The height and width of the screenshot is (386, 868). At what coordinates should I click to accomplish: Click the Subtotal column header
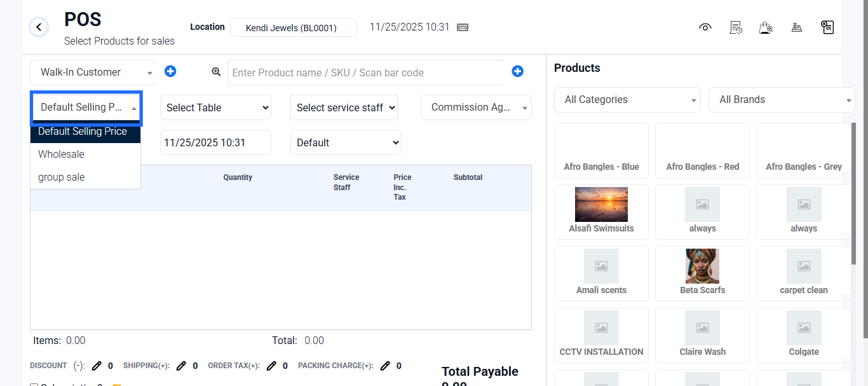point(468,177)
